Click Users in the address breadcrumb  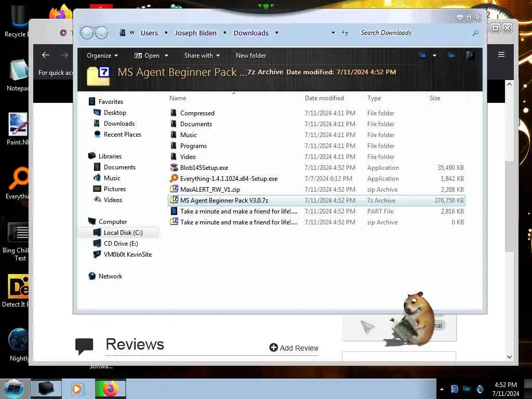coord(149,33)
